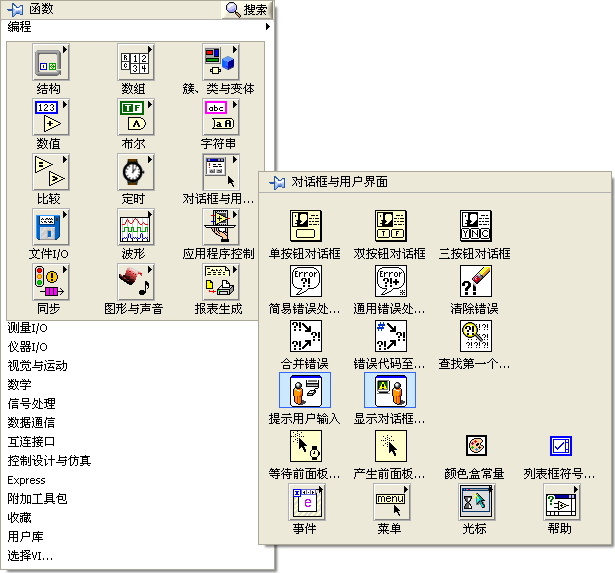Open the Express category entry

pos(26,480)
